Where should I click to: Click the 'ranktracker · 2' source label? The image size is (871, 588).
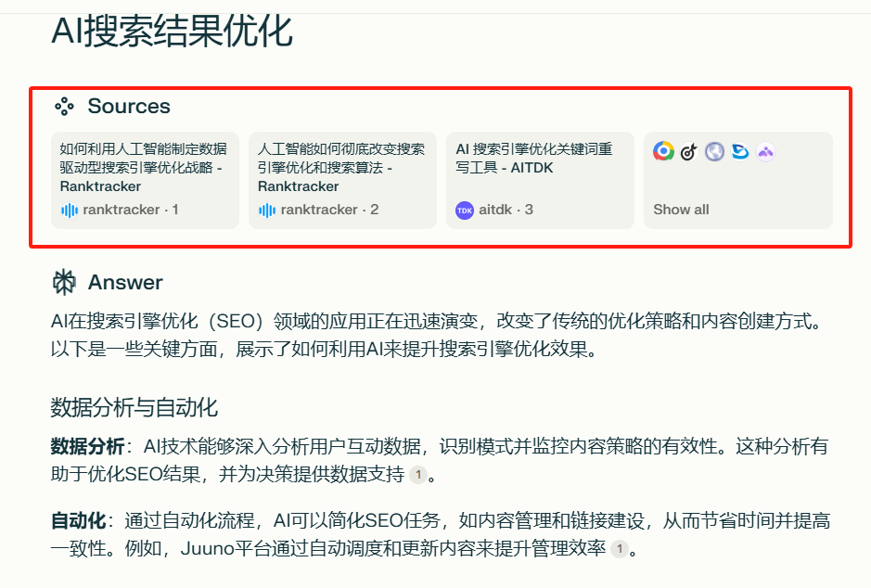[x=329, y=210]
